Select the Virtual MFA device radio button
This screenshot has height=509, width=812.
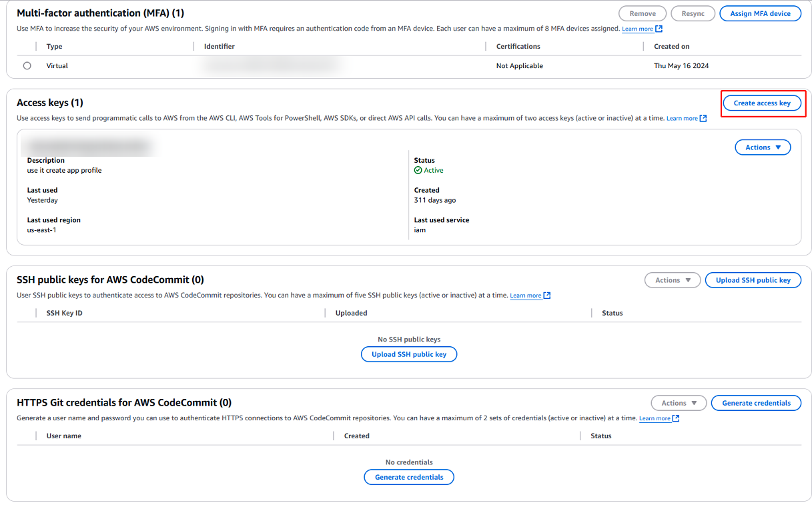[x=27, y=66]
